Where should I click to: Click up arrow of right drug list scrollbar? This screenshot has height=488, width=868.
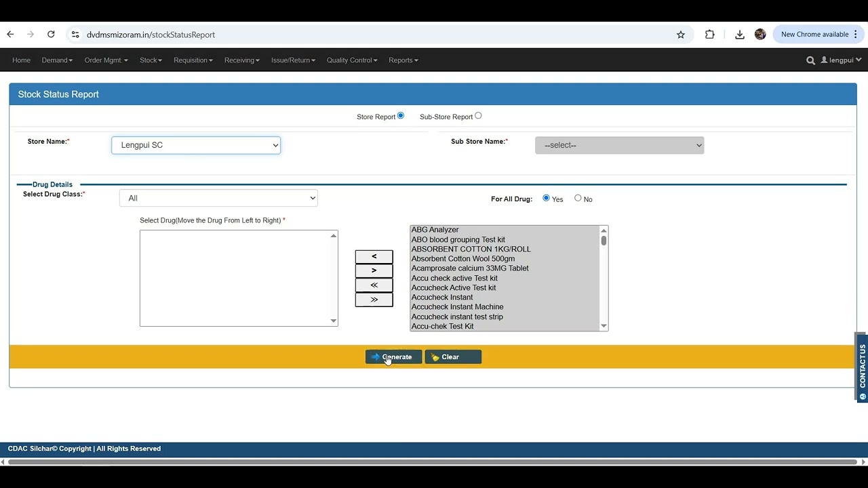click(x=604, y=230)
